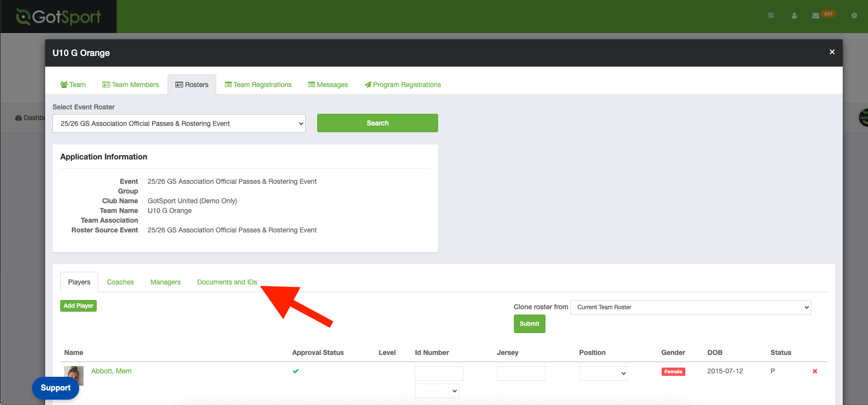Switch to the Team tab
The height and width of the screenshot is (405, 868).
pos(73,85)
